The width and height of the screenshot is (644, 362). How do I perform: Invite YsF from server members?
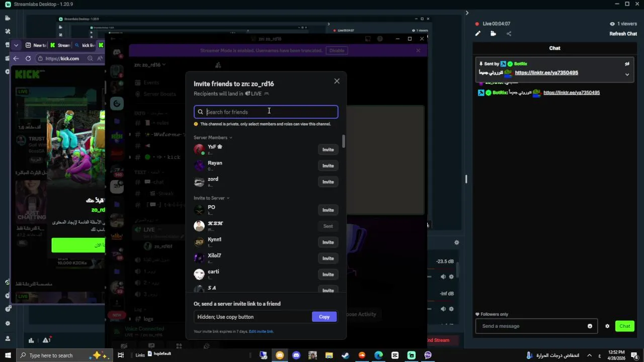pyautogui.click(x=328, y=149)
